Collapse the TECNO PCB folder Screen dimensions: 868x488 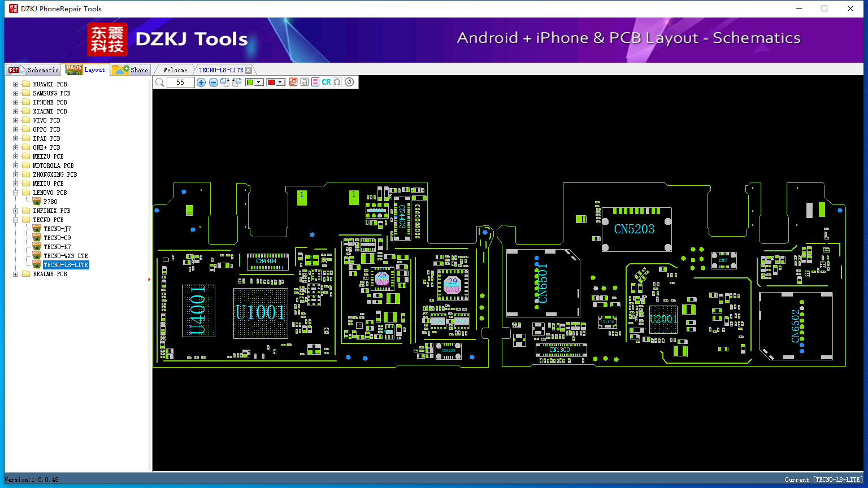tap(16, 220)
